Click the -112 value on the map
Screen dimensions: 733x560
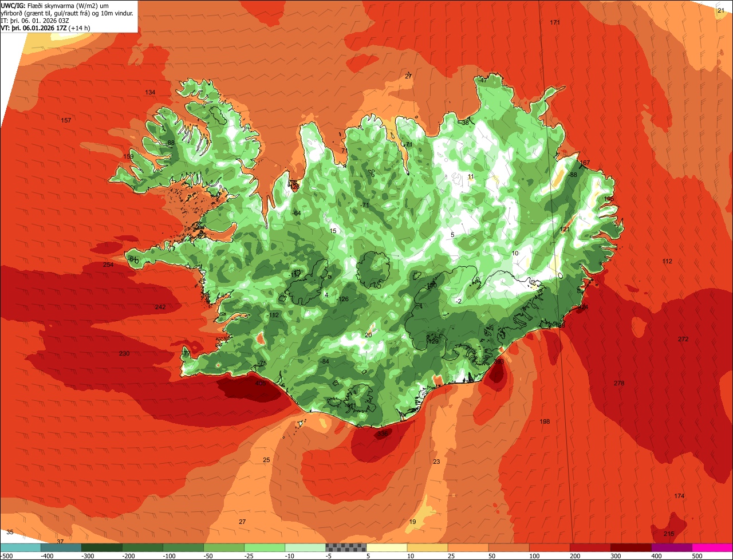point(273,315)
